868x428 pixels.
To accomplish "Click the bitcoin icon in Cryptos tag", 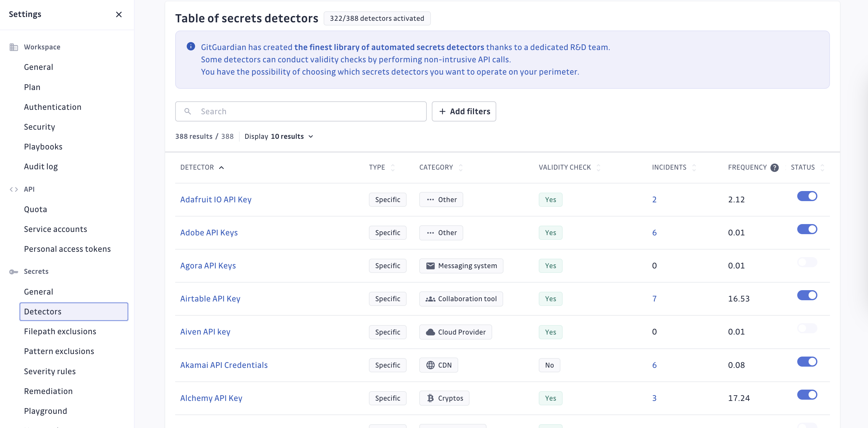I will pyautogui.click(x=430, y=398).
